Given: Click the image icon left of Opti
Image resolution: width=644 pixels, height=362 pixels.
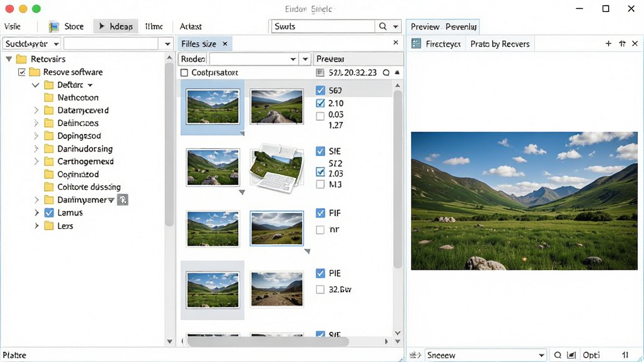Looking at the screenshot, I should pos(571,355).
